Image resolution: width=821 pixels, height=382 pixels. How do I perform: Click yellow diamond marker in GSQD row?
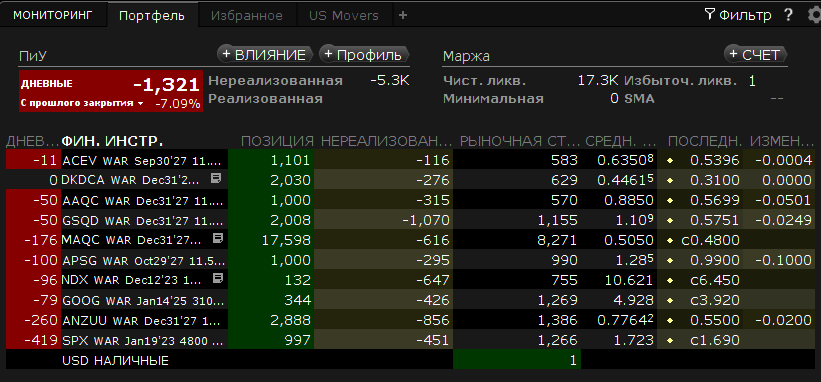[670, 220]
